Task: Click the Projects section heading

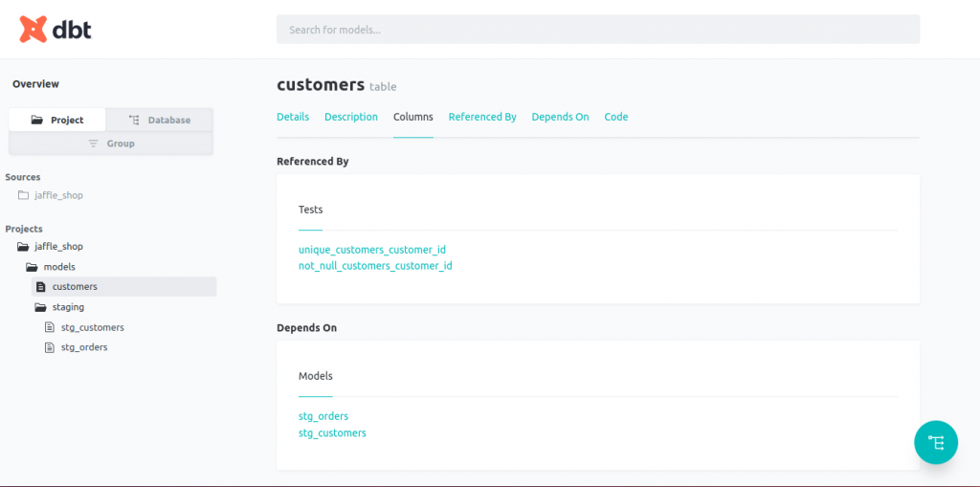Action: tap(24, 230)
